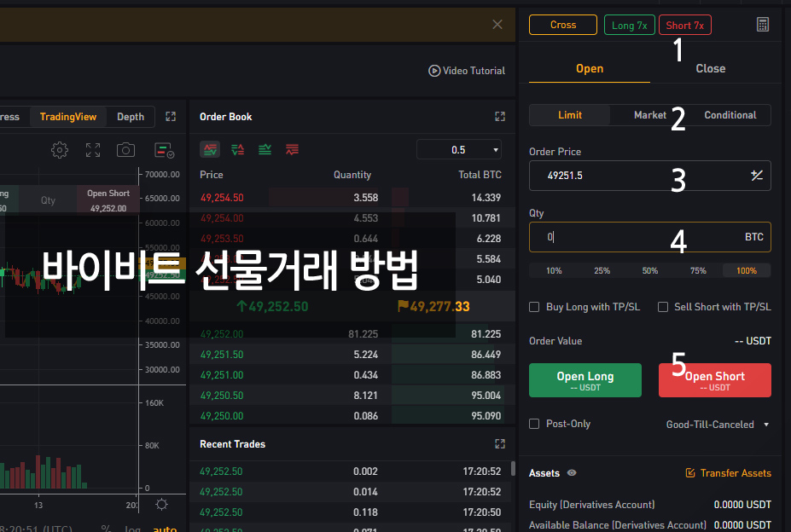Play the Video Tutorial
This screenshot has height=532, width=791.
point(467,71)
